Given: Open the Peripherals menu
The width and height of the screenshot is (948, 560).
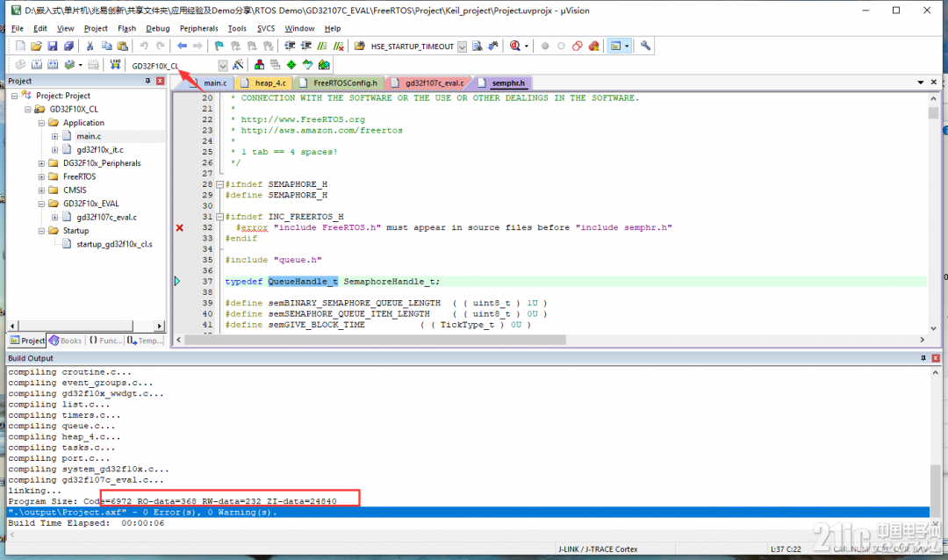Looking at the screenshot, I should click(x=198, y=28).
